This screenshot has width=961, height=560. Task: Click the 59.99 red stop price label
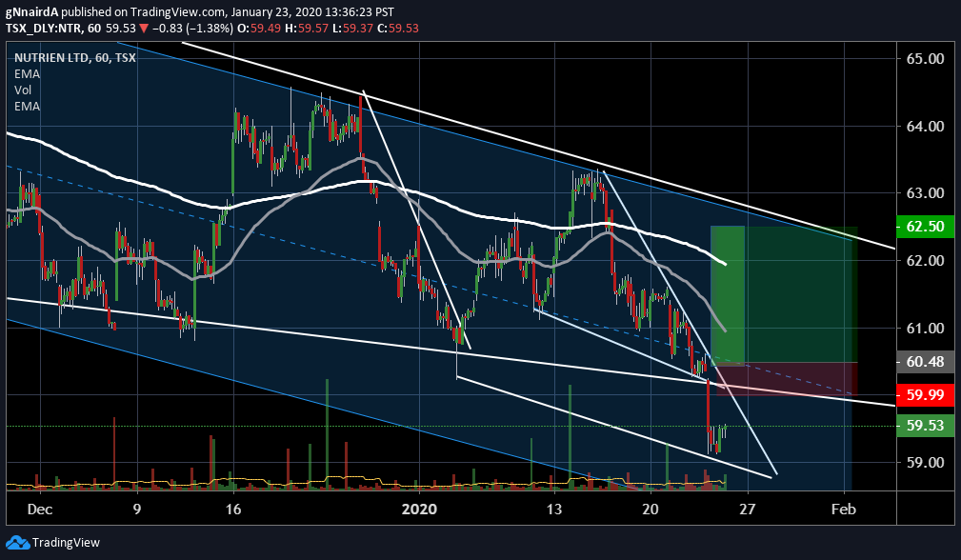pos(925,394)
